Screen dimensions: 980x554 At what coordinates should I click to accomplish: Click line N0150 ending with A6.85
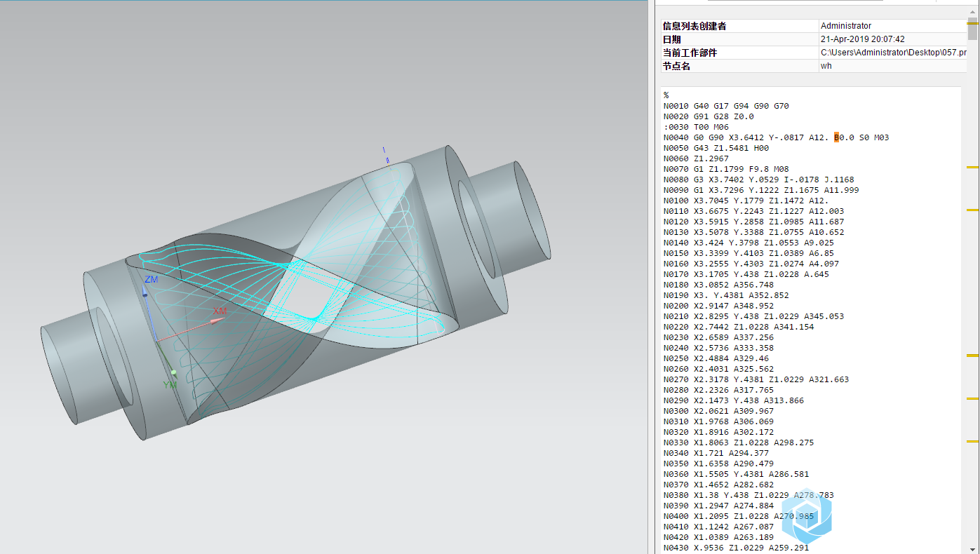(749, 253)
